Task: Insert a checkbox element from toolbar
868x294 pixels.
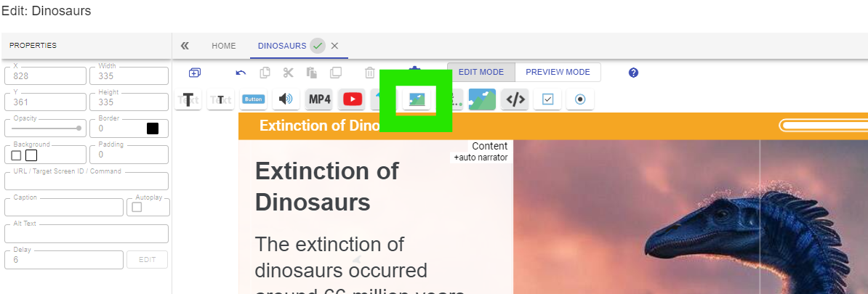Action: (547, 99)
